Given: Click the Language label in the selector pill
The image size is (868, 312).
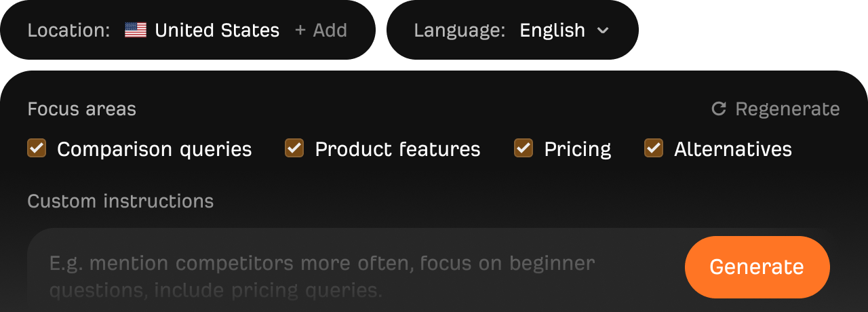Looking at the screenshot, I should pyautogui.click(x=459, y=31).
